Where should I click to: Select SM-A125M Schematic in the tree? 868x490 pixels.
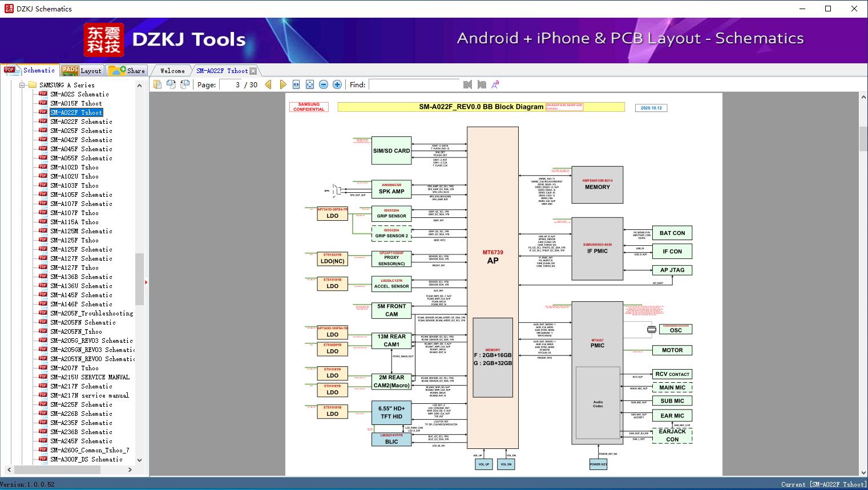pyautogui.click(x=81, y=231)
